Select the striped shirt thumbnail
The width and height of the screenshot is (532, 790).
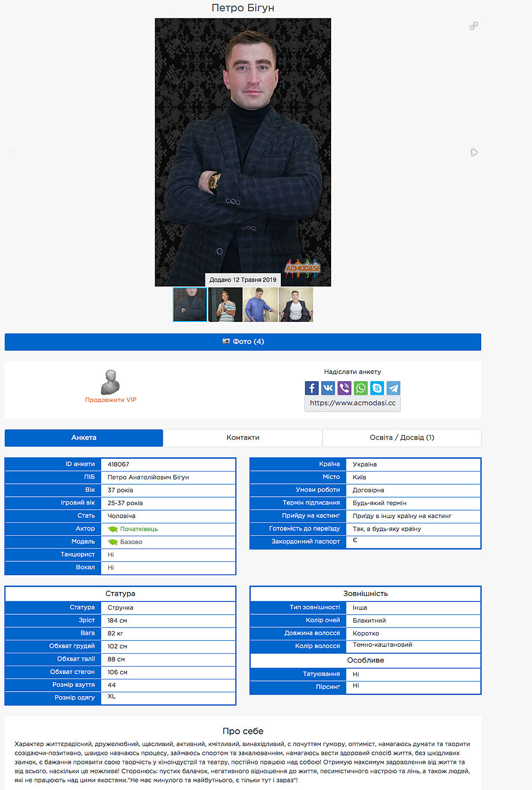pyautogui.click(x=225, y=305)
